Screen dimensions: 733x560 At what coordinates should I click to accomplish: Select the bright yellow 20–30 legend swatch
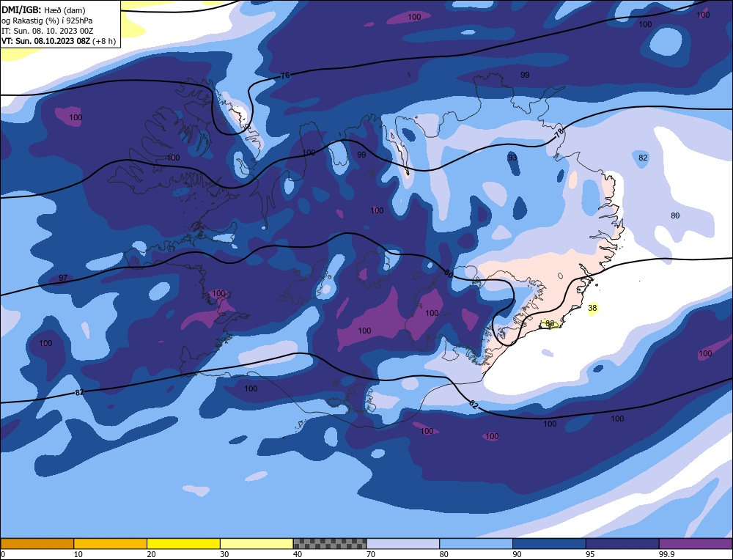click(x=183, y=543)
